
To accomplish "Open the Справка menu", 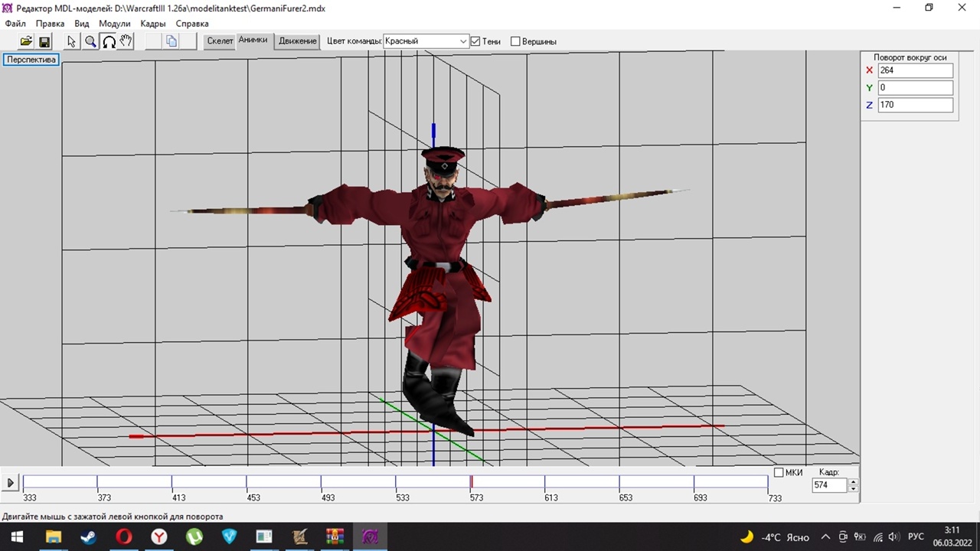I will (x=192, y=24).
